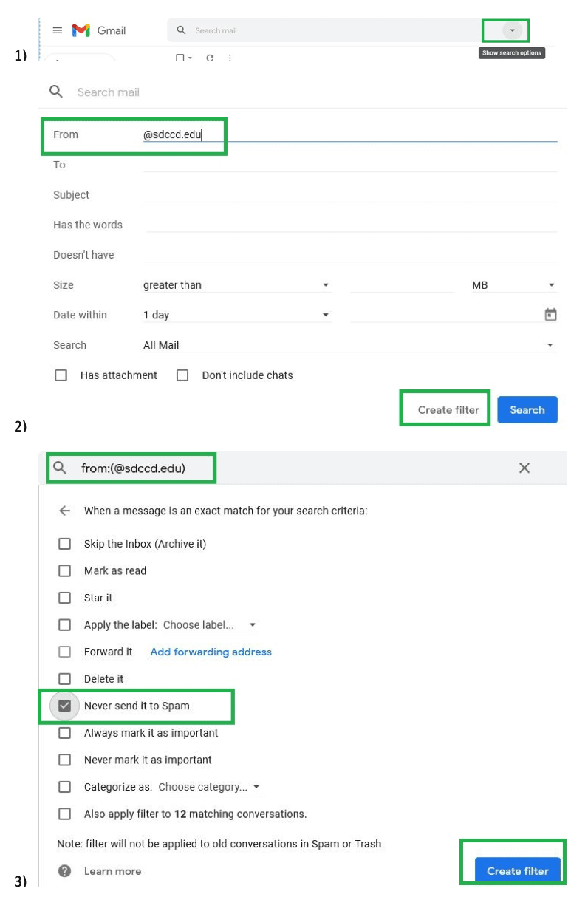This screenshot has height=897, width=588.
Task: Open the calendar date picker icon
Action: (550, 315)
